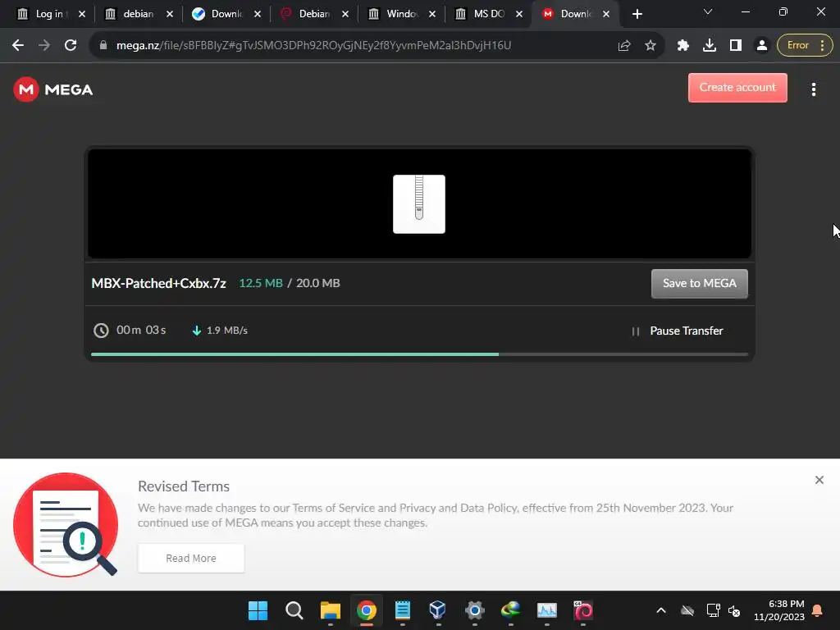The image size is (840, 630).
Task: Close the Revised Terms banner
Action: point(819,480)
